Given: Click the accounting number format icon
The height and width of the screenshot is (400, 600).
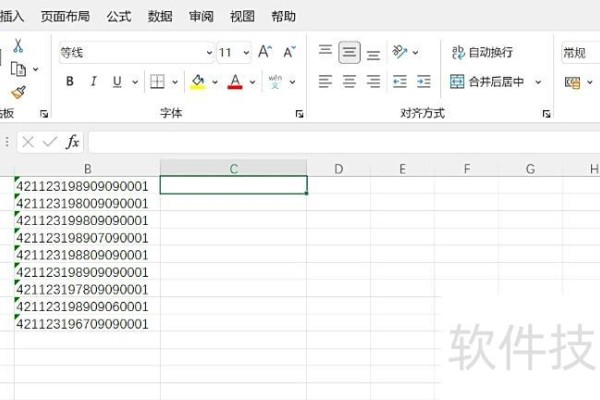Looking at the screenshot, I should (x=572, y=82).
